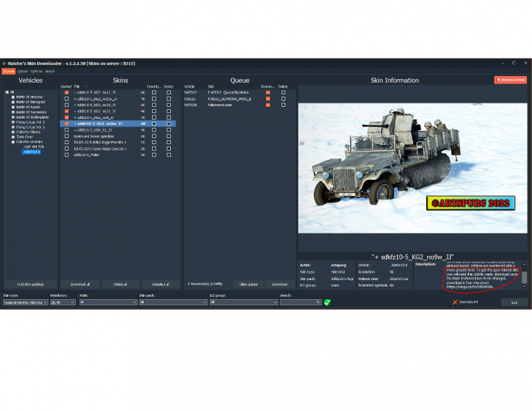Collapse the Collector Vehicles tree node
532x411 pixels.
(x=13, y=142)
